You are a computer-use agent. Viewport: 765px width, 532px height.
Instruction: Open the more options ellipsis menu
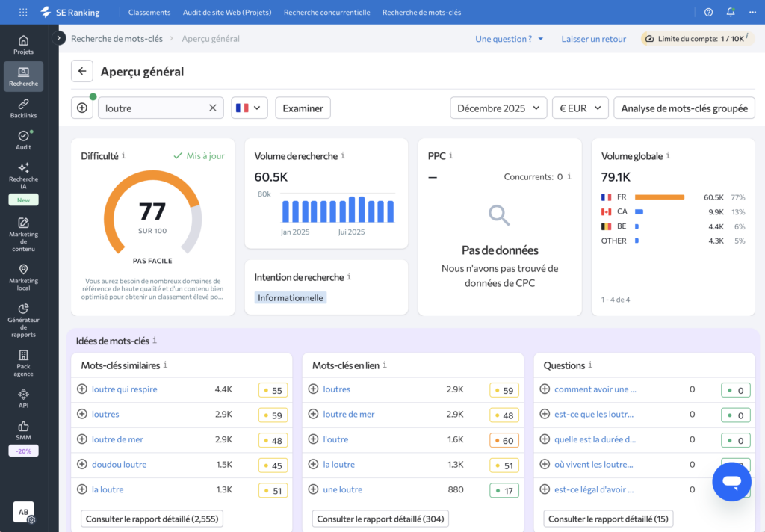coord(752,12)
